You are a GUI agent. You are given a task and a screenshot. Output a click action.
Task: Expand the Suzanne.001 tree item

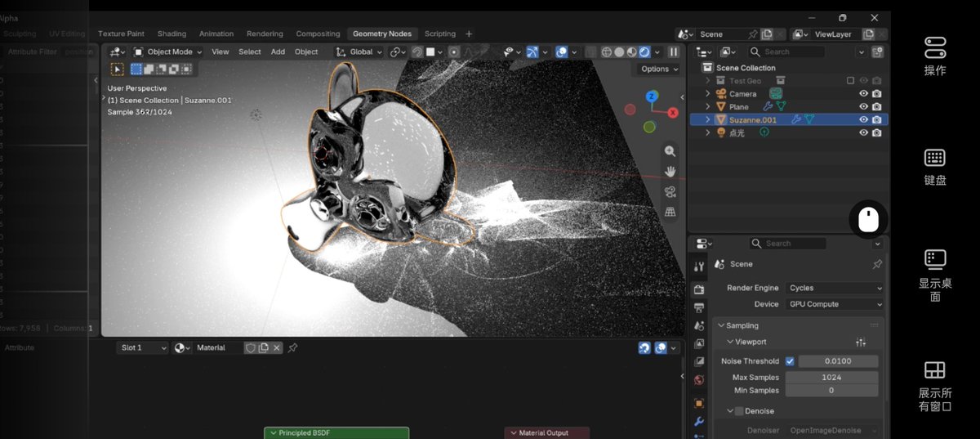[708, 119]
